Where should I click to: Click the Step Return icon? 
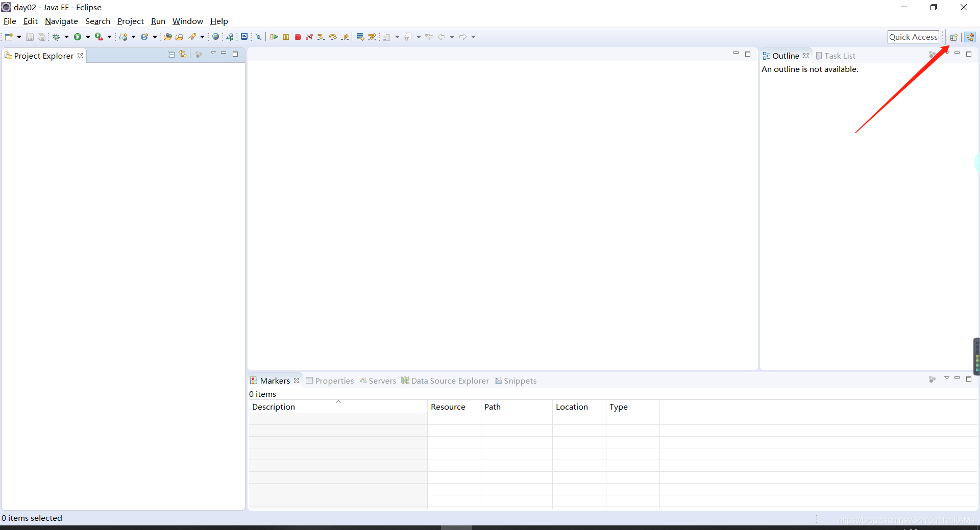346,37
